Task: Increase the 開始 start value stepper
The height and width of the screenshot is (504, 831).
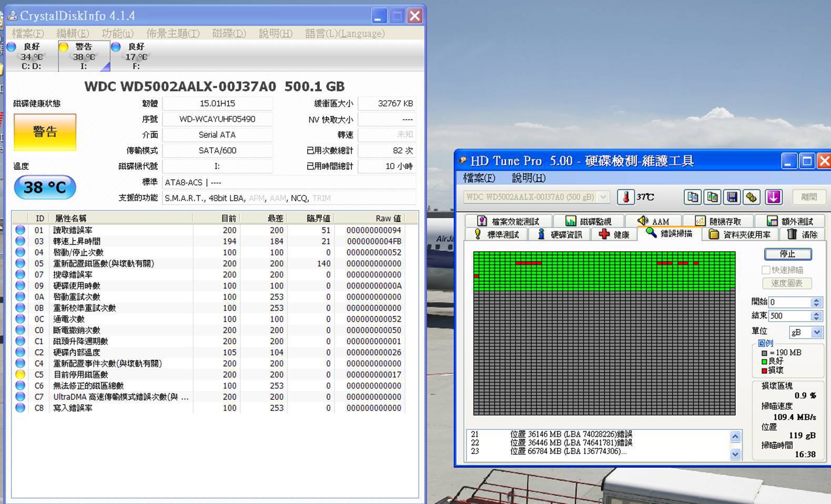Action: point(816,300)
